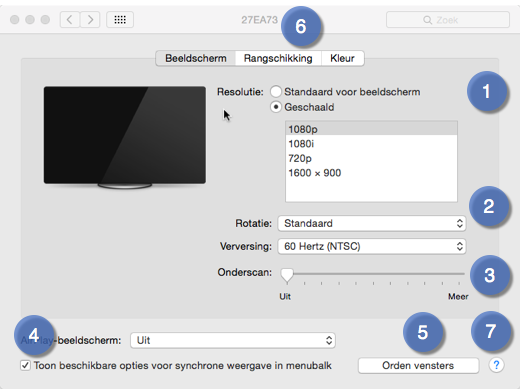Switch to the Rangschikking tab
This screenshot has height=389, width=520.
278,58
